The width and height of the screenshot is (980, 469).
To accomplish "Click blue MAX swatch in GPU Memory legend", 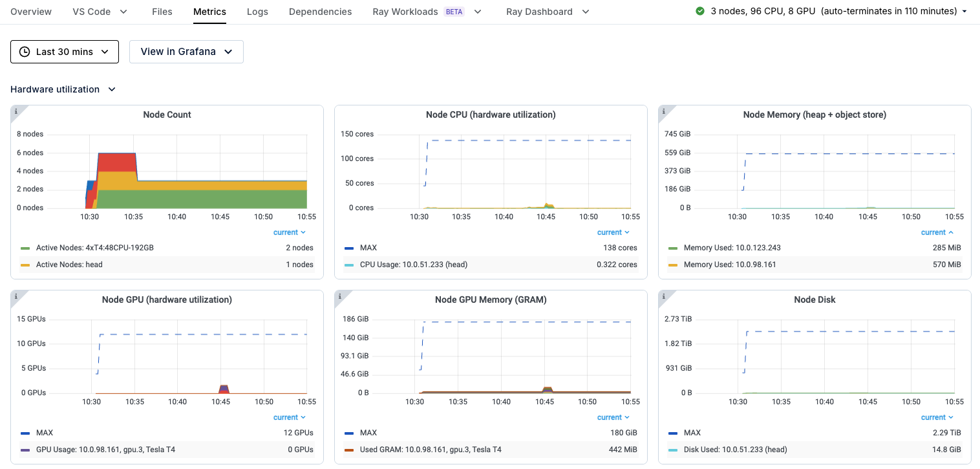I will click(349, 433).
